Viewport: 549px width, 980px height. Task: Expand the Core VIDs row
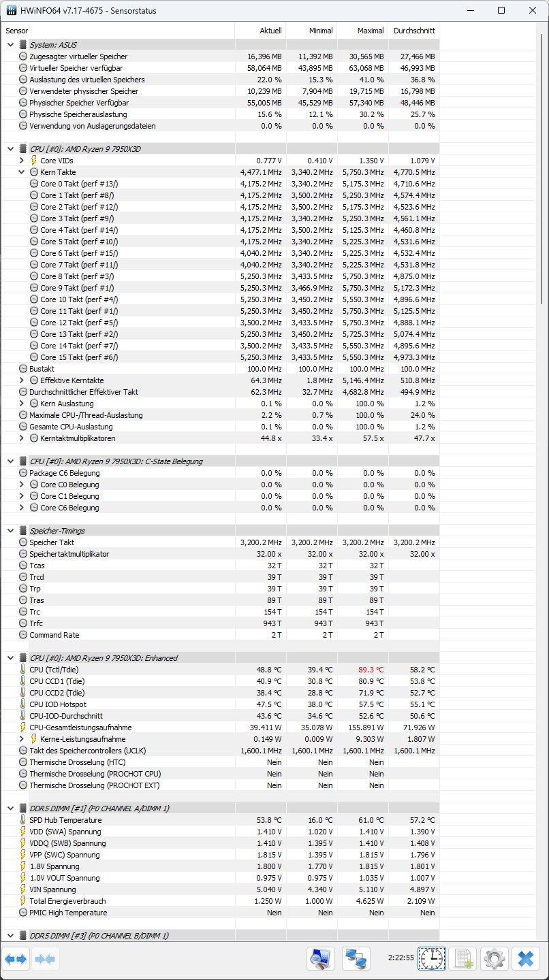[22, 161]
